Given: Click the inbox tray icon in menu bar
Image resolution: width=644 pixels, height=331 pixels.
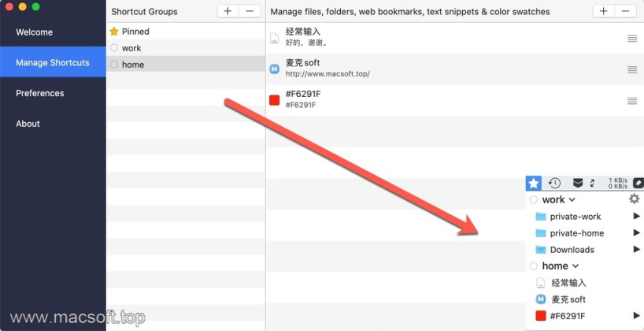Looking at the screenshot, I should pyautogui.click(x=578, y=183).
